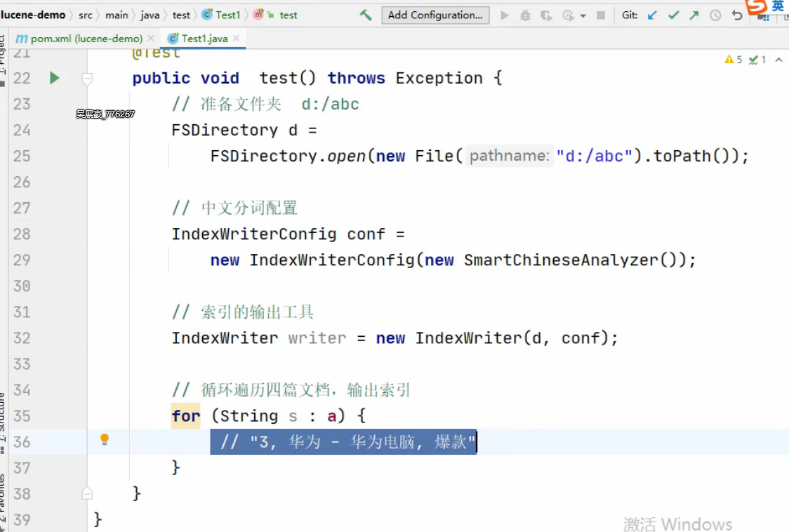Click the typo check count indicator
This screenshot has width=789, height=532.
click(757, 60)
